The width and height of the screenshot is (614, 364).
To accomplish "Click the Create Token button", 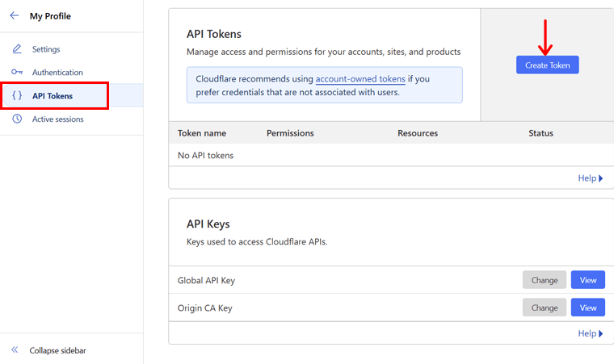I will click(x=548, y=65).
